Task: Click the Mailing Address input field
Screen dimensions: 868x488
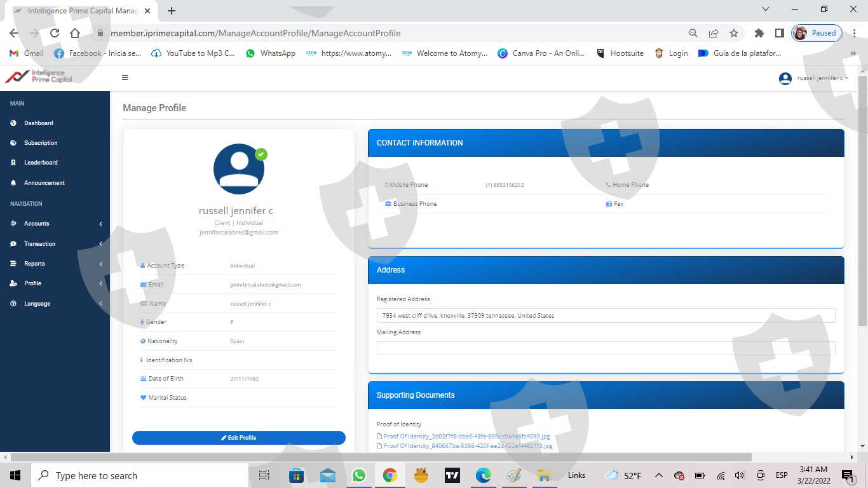Action: (x=606, y=348)
